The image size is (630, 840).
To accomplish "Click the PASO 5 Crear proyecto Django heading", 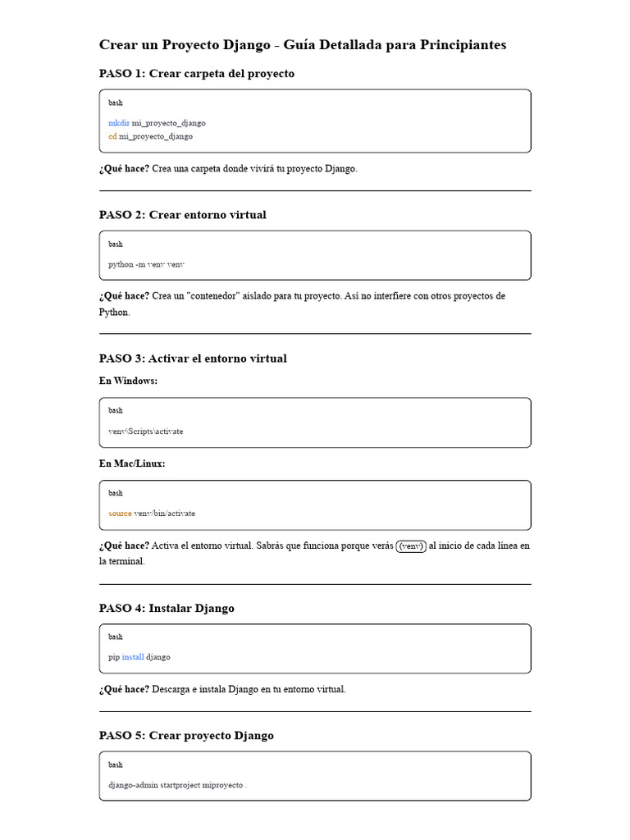I will [186, 736].
